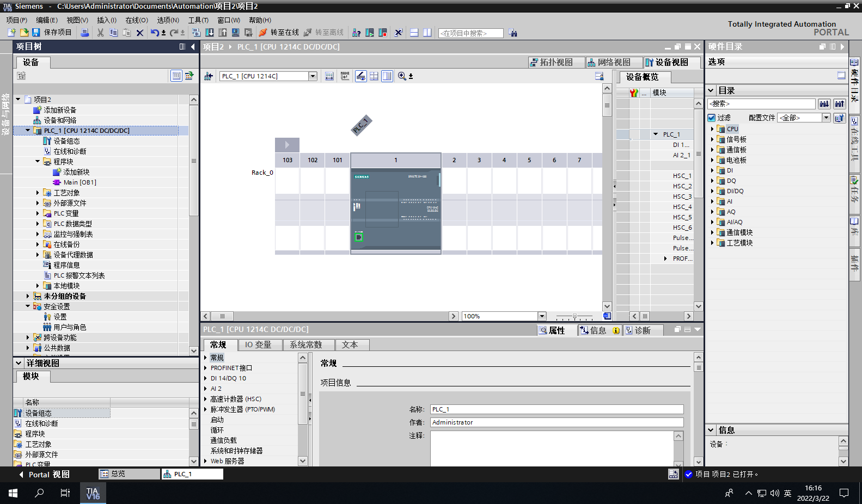Click the Undo arrow icon
The width and height of the screenshot is (862, 504).
pyautogui.click(x=155, y=33)
